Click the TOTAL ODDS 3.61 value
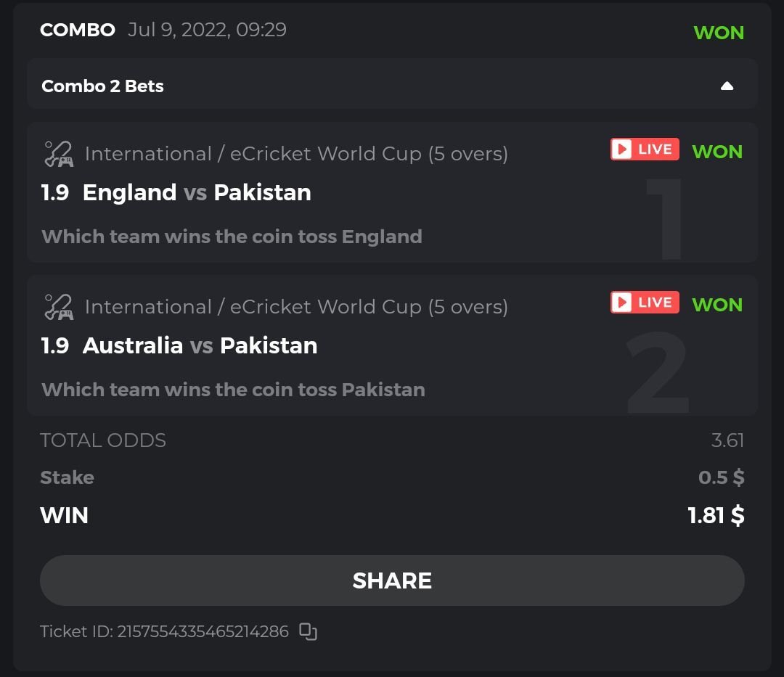Image resolution: width=784 pixels, height=677 pixels. pos(727,440)
